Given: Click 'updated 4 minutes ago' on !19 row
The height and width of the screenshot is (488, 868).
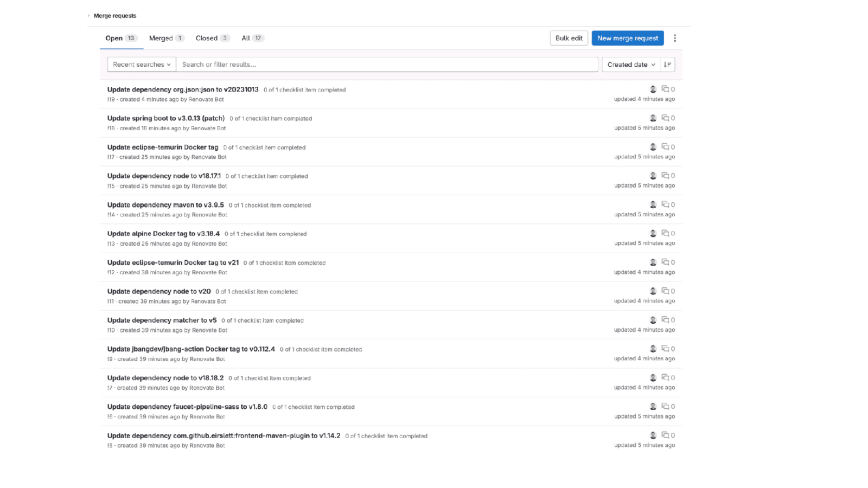Looking at the screenshot, I should (644, 99).
